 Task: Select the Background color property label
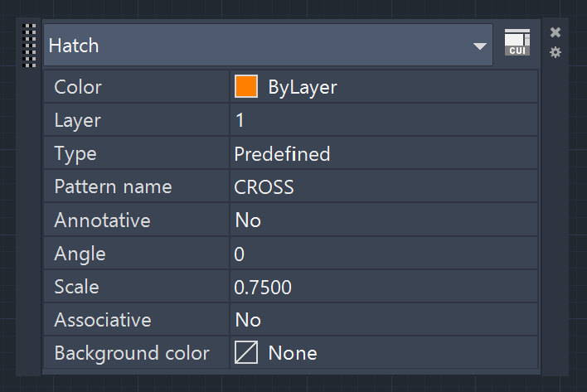coord(132,353)
